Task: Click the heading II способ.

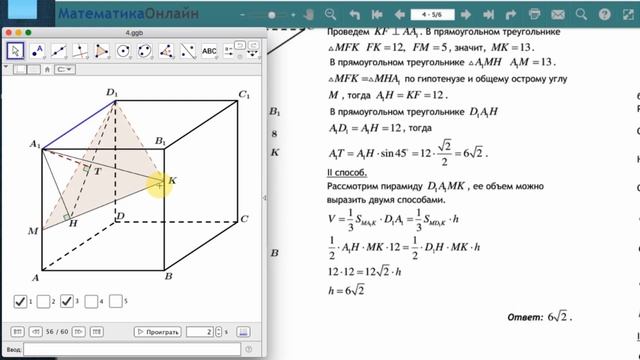Action: [x=347, y=173]
